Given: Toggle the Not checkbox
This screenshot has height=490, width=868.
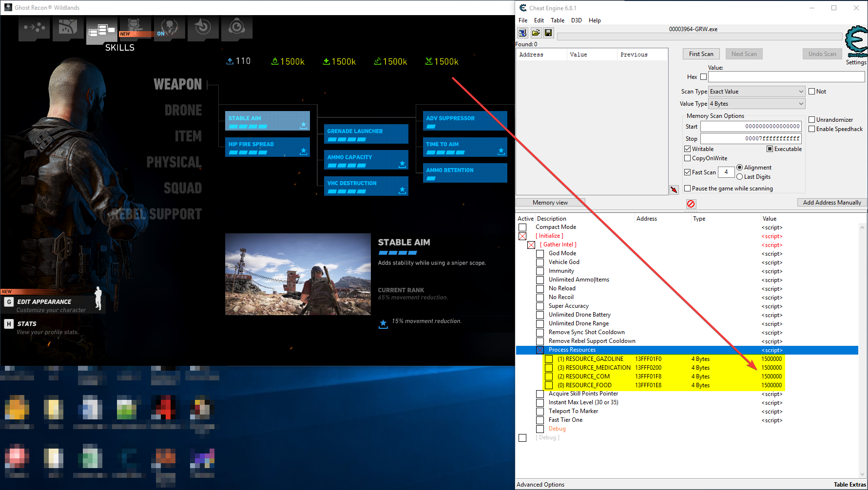Looking at the screenshot, I should pos(812,92).
